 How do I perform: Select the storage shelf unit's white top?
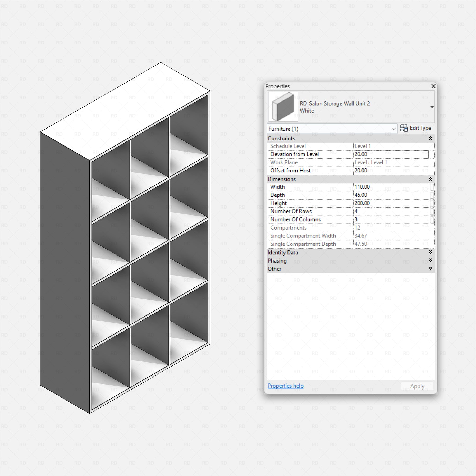pyautogui.click(x=124, y=111)
